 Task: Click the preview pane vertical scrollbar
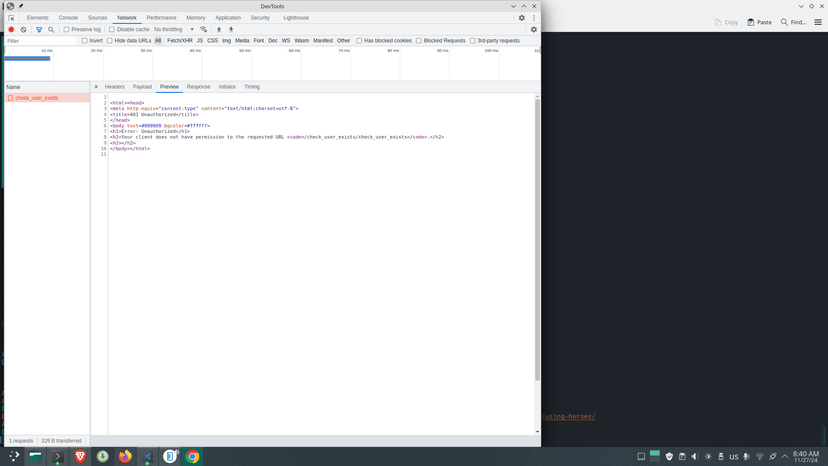click(538, 238)
